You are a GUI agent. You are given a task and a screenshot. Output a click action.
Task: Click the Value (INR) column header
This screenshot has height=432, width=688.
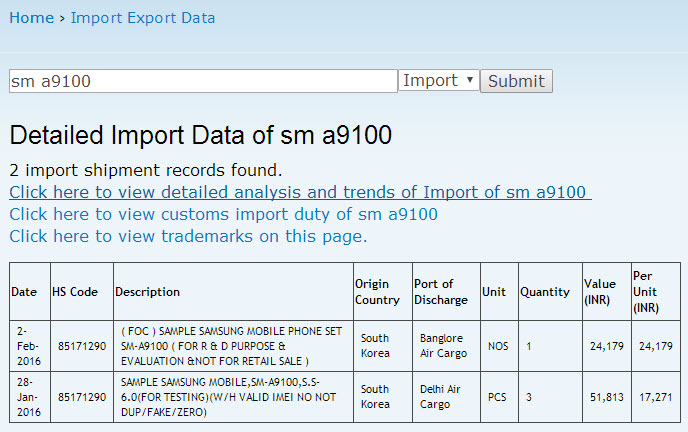600,292
